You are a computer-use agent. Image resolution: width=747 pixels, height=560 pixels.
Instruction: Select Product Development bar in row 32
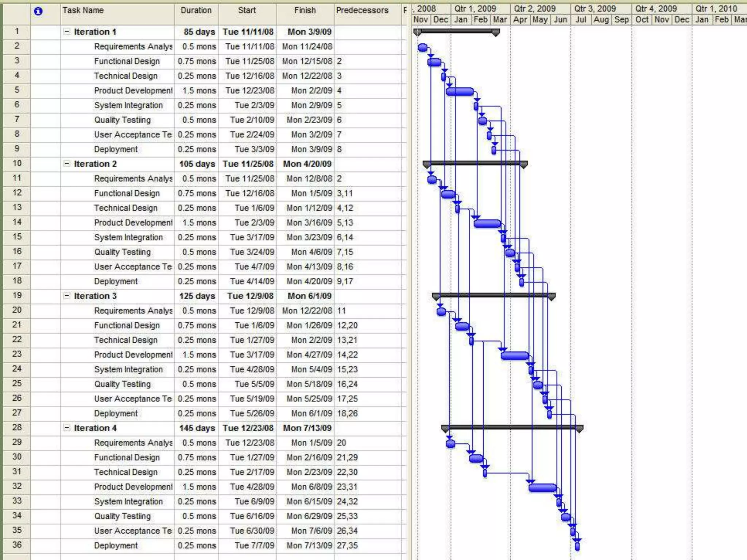pos(542,488)
